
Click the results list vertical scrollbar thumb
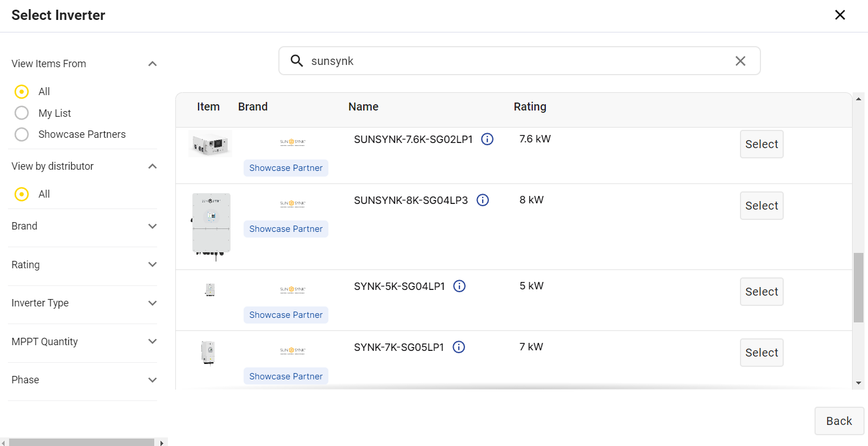(x=859, y=288)
